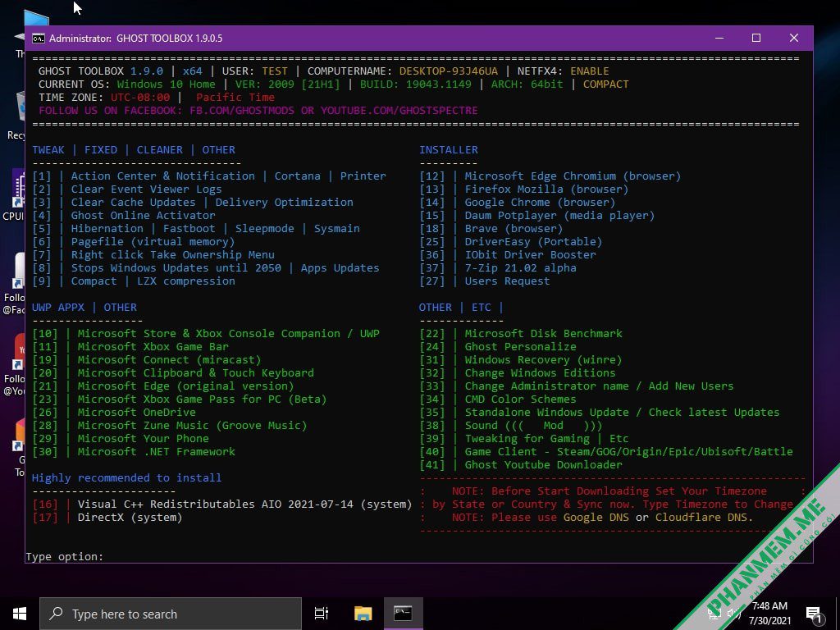Screen dimensions: 840x630
Task: Select 'Ghost Online Activator' entry
Action: (x=124, y=216)
